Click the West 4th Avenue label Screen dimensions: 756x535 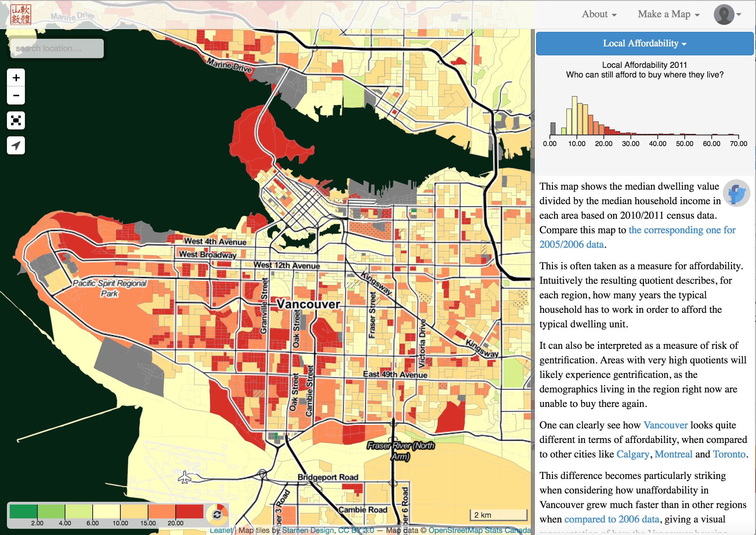[215, 241]
